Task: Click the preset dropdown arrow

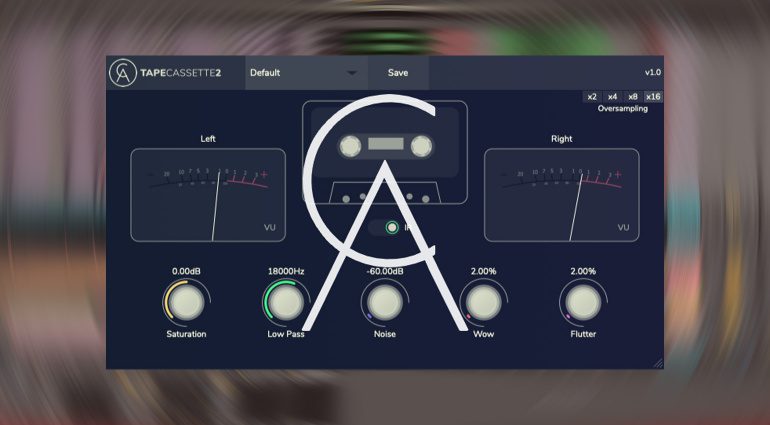Action: click(x=351, y=73)
